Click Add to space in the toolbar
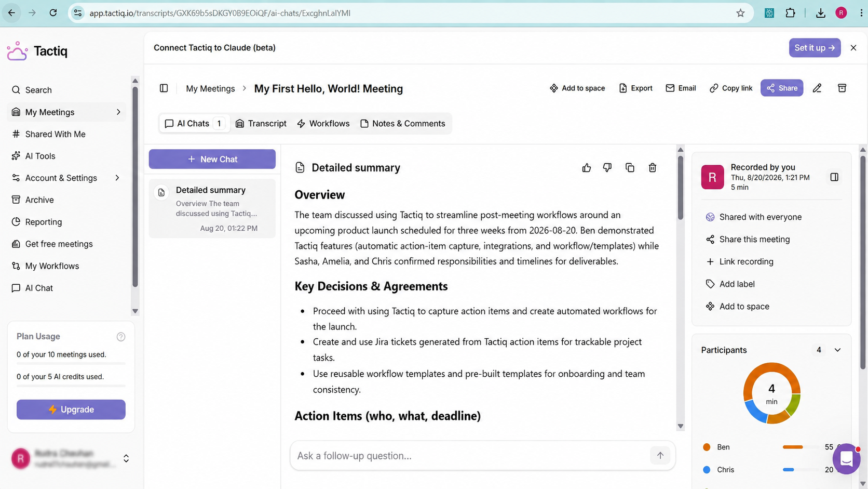The height and width of the screenshot is (489, 868). tap(577, 88)
